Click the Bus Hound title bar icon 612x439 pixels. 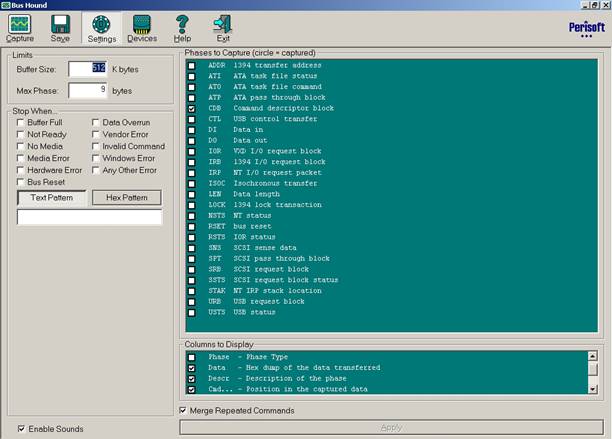tap(7, 6)
